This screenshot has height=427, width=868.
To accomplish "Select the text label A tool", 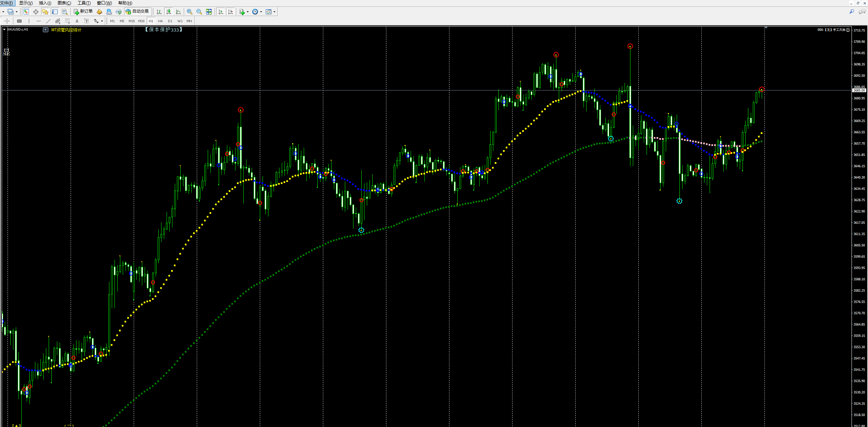I will [x=77, y=21].
